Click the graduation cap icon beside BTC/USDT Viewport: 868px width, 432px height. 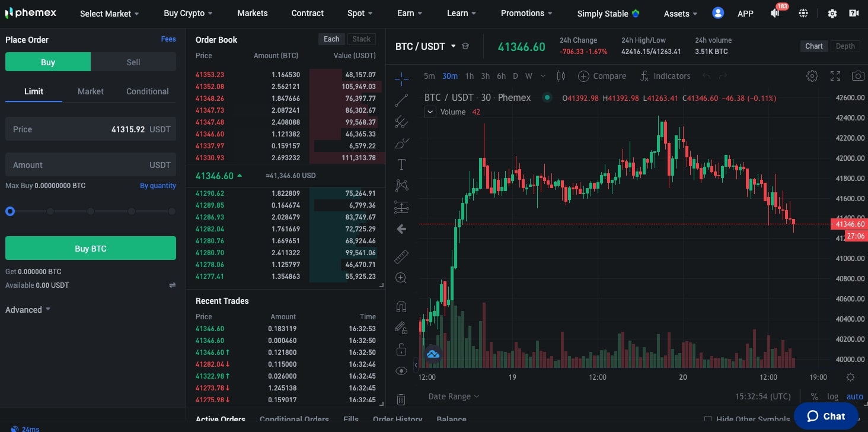click(x=465, y=46)
